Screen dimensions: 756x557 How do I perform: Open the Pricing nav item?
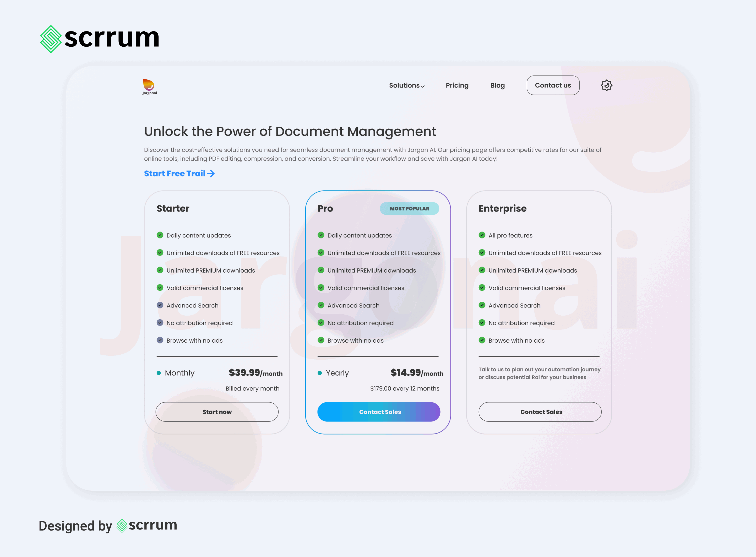457,85
